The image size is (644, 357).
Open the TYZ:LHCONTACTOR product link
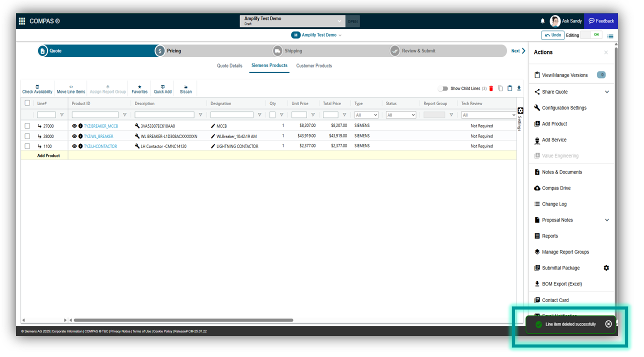tap(100, 146)
